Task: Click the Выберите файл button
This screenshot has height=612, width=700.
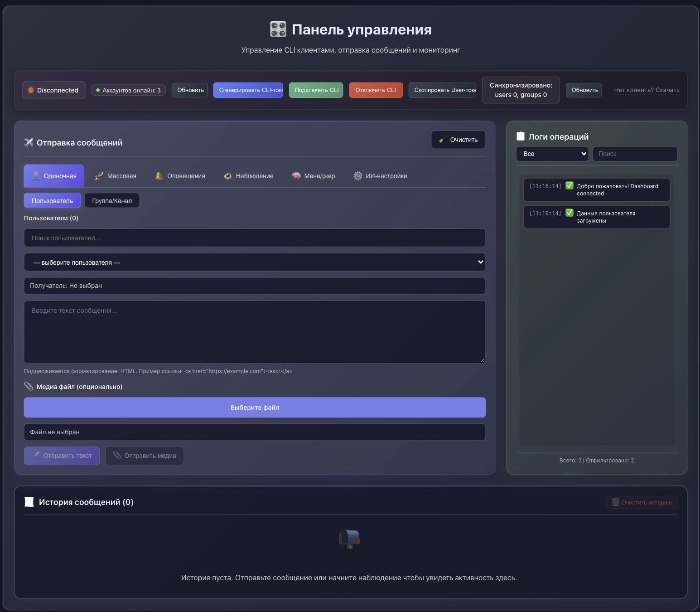Action: 255,408
